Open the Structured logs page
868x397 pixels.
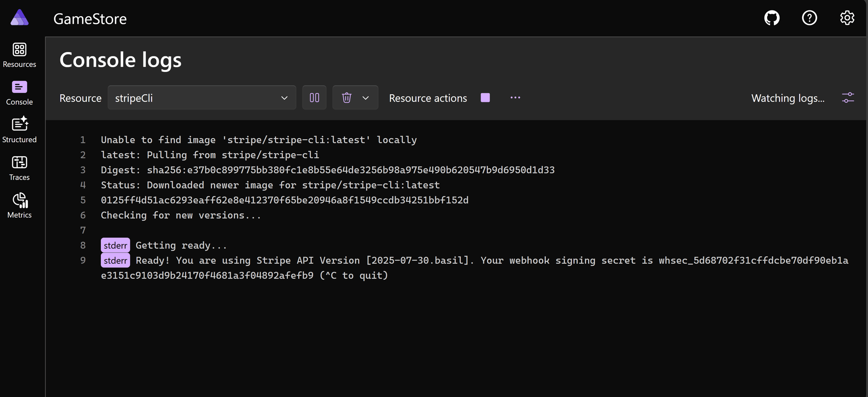pos(20,130)
